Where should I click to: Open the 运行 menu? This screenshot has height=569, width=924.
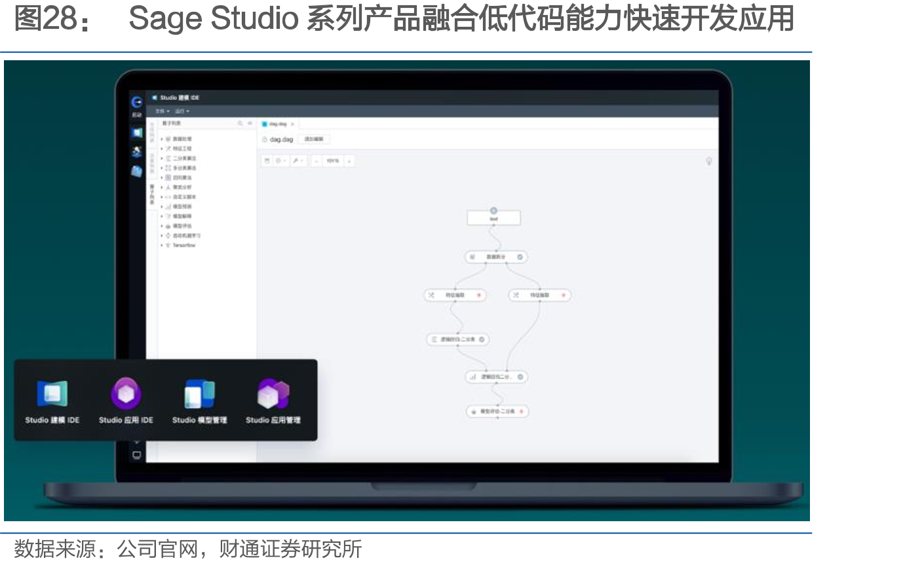(182, 111)
